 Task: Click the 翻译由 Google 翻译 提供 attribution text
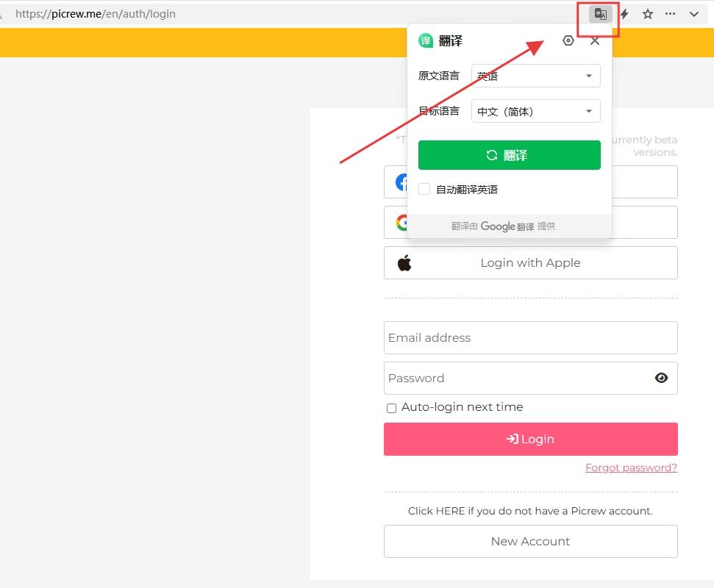503,226
